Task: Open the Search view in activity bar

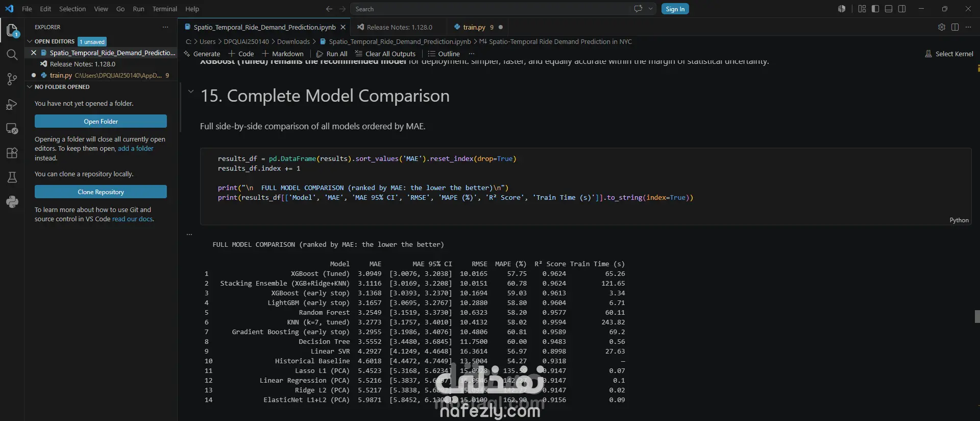Action: (x=12, y=55)
